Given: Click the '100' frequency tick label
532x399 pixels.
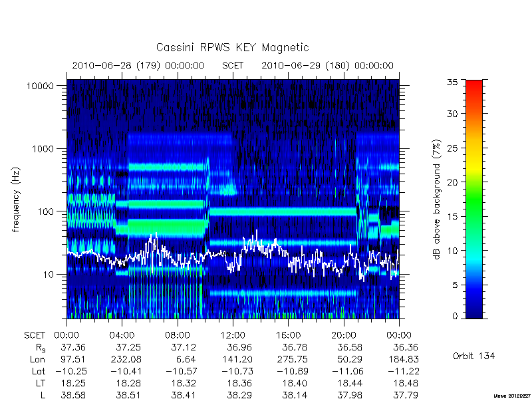Looking at the screenshot, I should (x=46, y=211).
